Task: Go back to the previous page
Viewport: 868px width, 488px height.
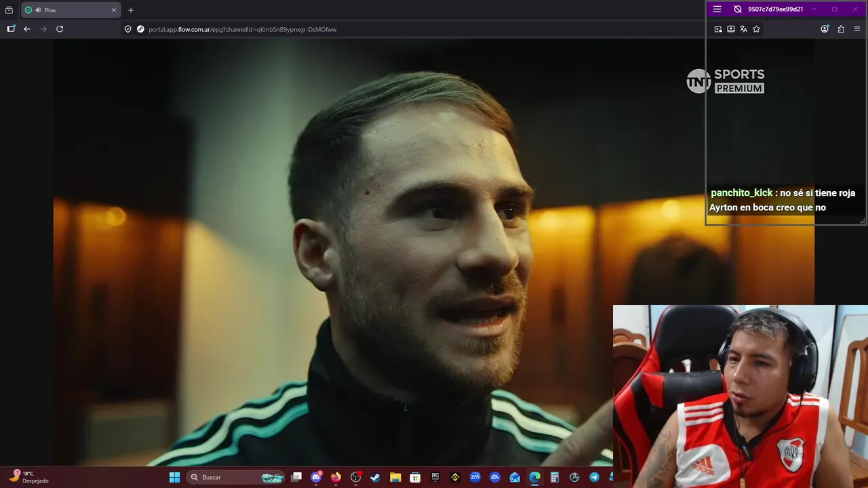Action: point(27,29)
